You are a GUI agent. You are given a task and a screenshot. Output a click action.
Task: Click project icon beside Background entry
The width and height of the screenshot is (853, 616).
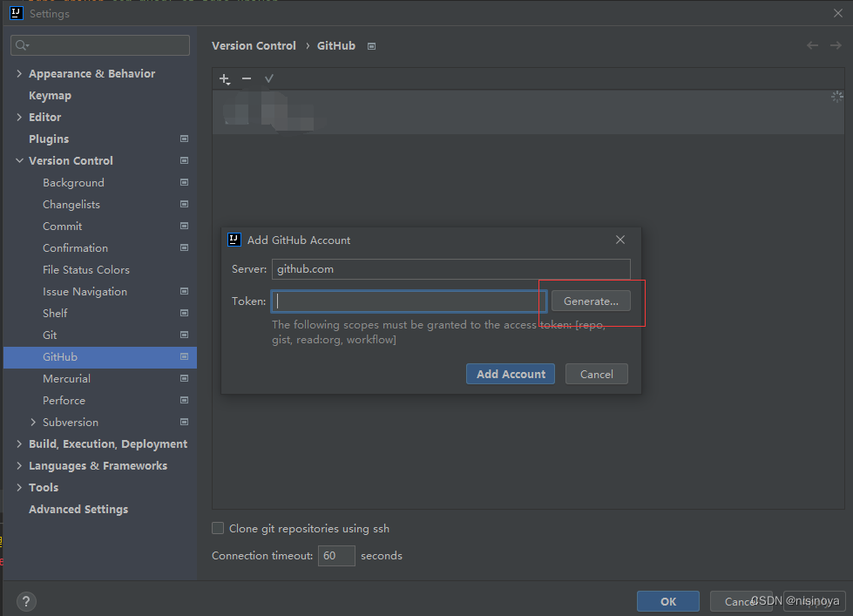(185, 182)
